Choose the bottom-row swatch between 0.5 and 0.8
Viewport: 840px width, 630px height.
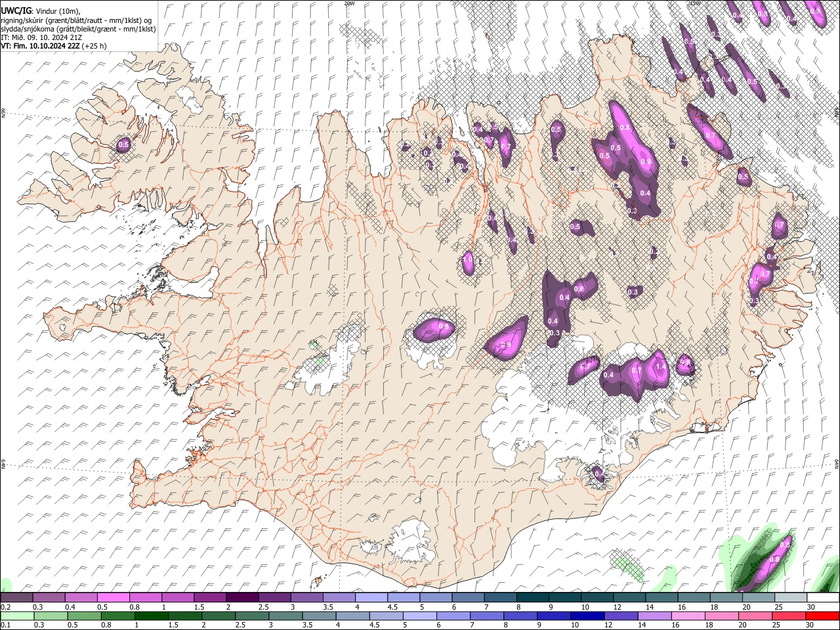85,616
